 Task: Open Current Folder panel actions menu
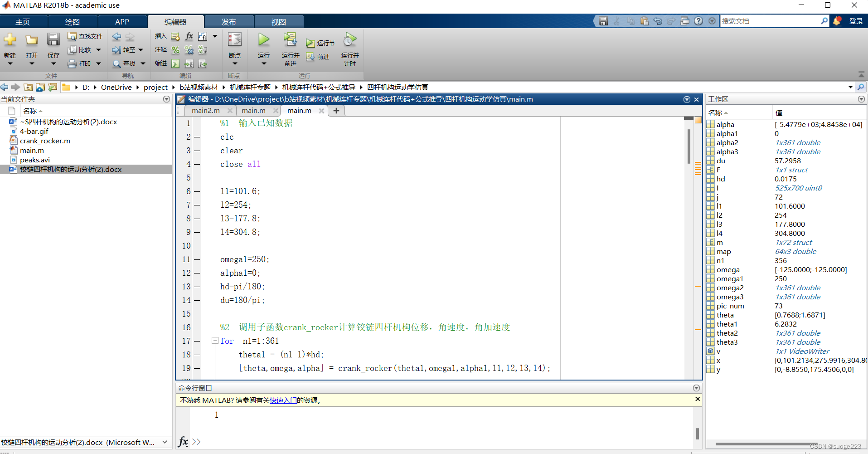click(166, 99)
